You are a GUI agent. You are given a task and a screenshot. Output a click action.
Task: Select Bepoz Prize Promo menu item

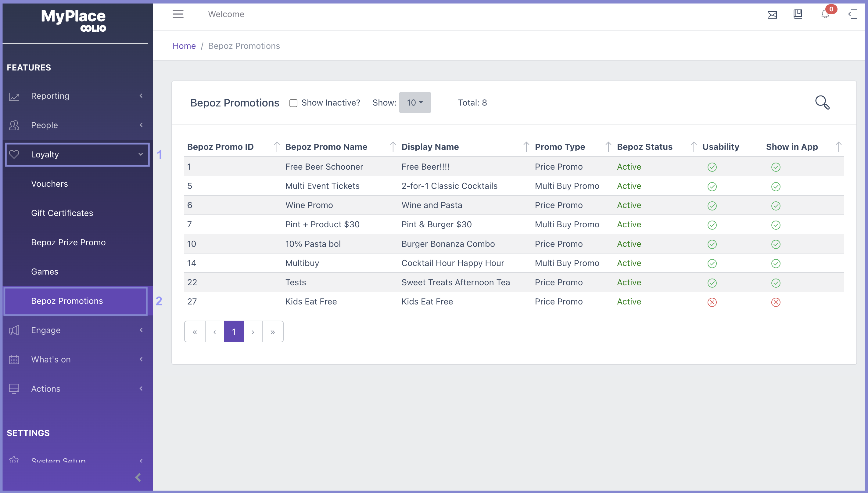[68, 242]
